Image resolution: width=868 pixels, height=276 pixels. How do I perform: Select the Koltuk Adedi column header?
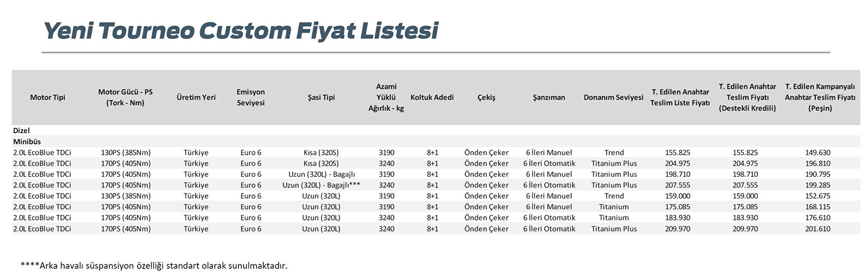coord(432,97)
